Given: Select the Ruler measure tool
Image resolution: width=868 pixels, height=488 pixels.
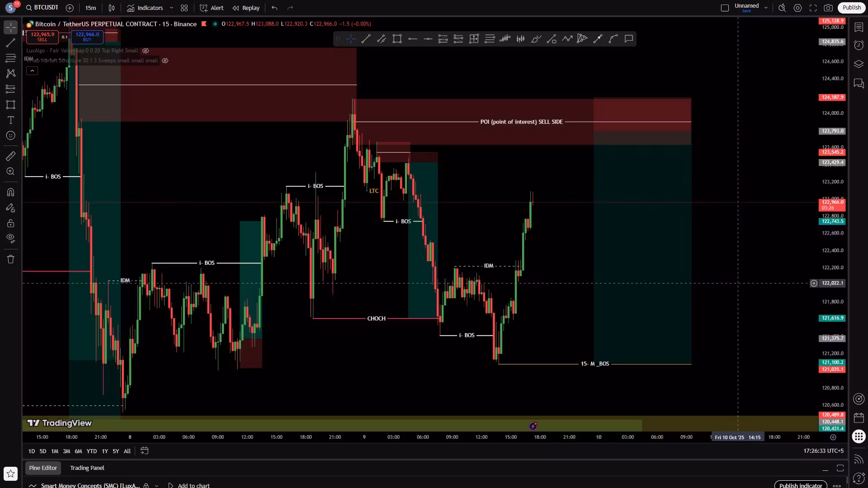Looking at the screenshot, I should click(10, 156).
